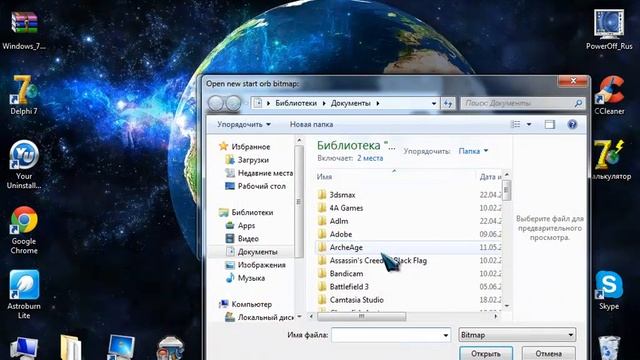Viewport: 640px width, 360px height.
Task: Open the Apps library
Action: click(246, 225)
